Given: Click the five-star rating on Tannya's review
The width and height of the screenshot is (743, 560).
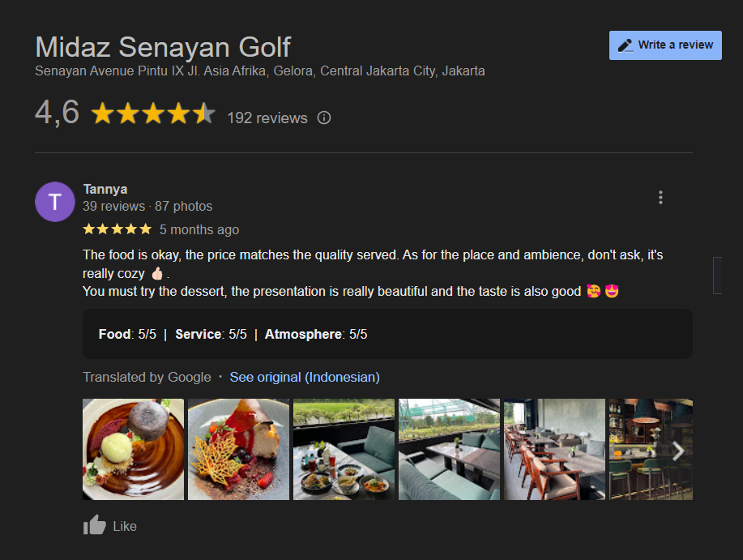Looking at the screenshot, I should (x=117, y=229).
